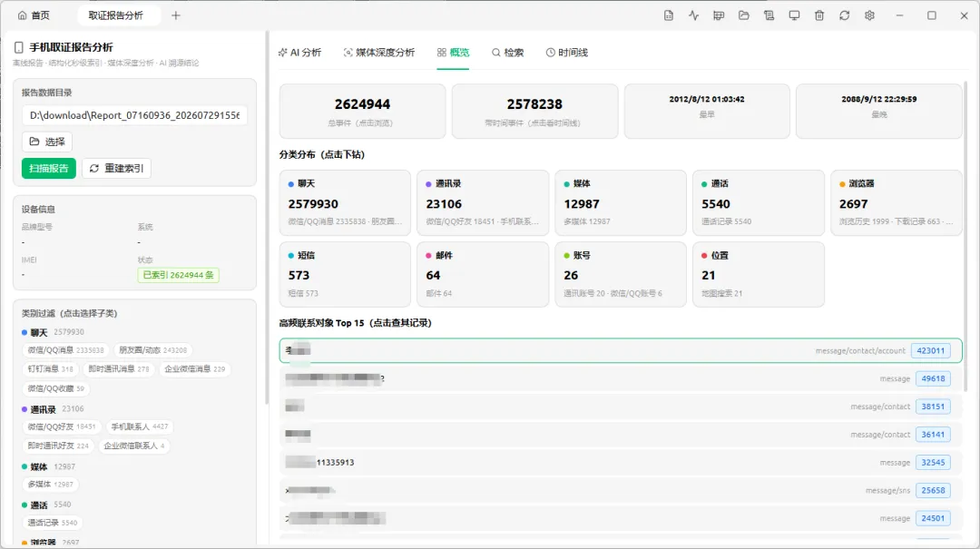Click the 已索引 2624944 条 status badge
980x549 pixels.
178,275
